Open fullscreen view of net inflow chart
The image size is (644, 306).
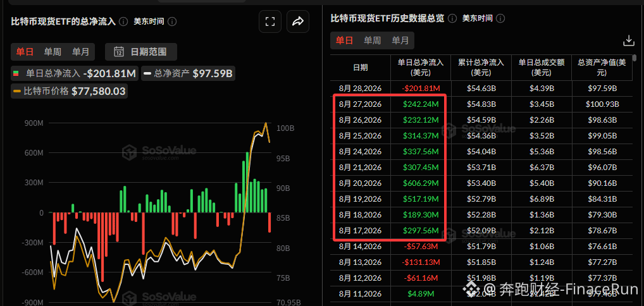270,21
